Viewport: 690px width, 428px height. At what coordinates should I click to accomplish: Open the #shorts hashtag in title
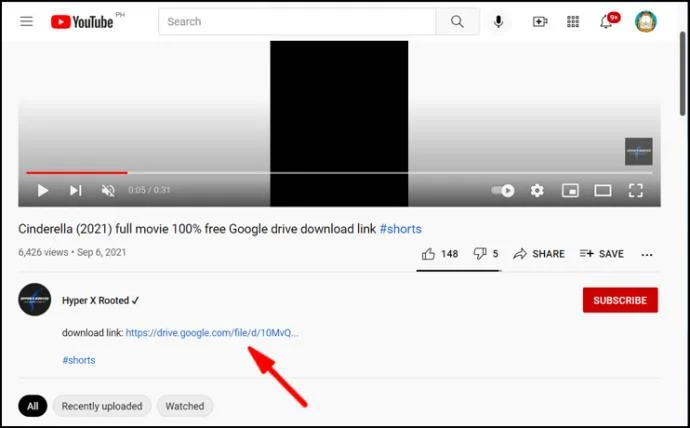[400, 229]
